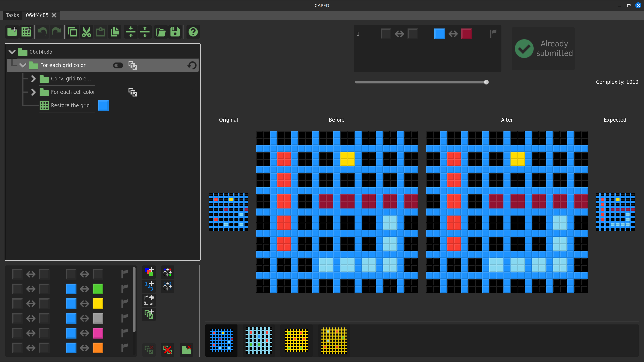The height and width of the screenshot is (362, 644).
Task: Select the Restore the grid... step
Action: 72,105
